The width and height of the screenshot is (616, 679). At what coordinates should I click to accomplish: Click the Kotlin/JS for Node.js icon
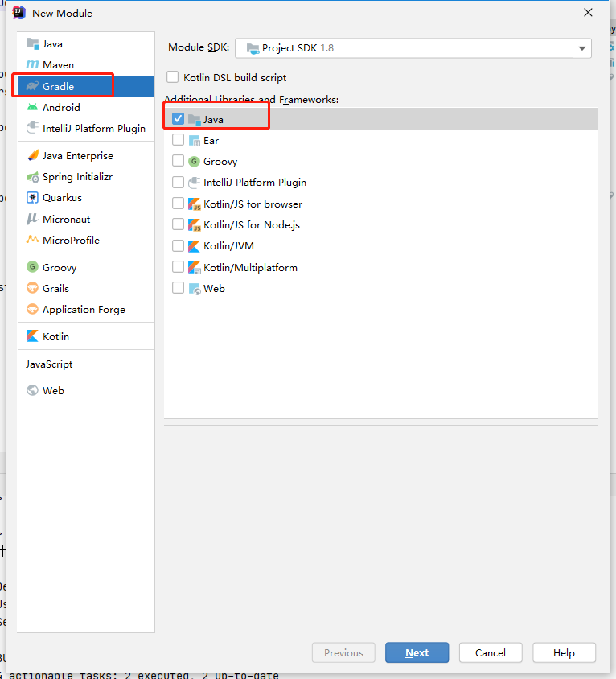pyautogui.click(x=195, y=224)
